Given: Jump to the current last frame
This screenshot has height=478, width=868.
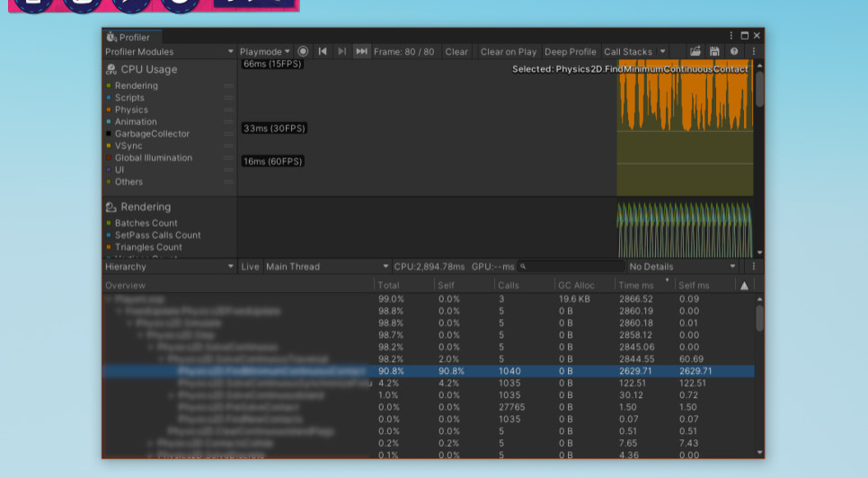Looking at the screenshot, I should [x=361, y=51].
